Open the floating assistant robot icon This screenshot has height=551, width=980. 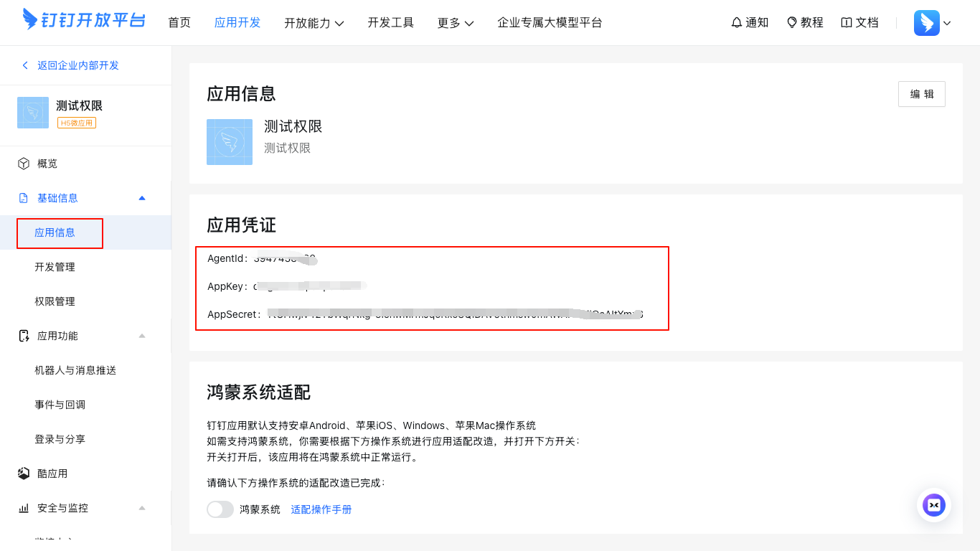(x=934, y=505)
